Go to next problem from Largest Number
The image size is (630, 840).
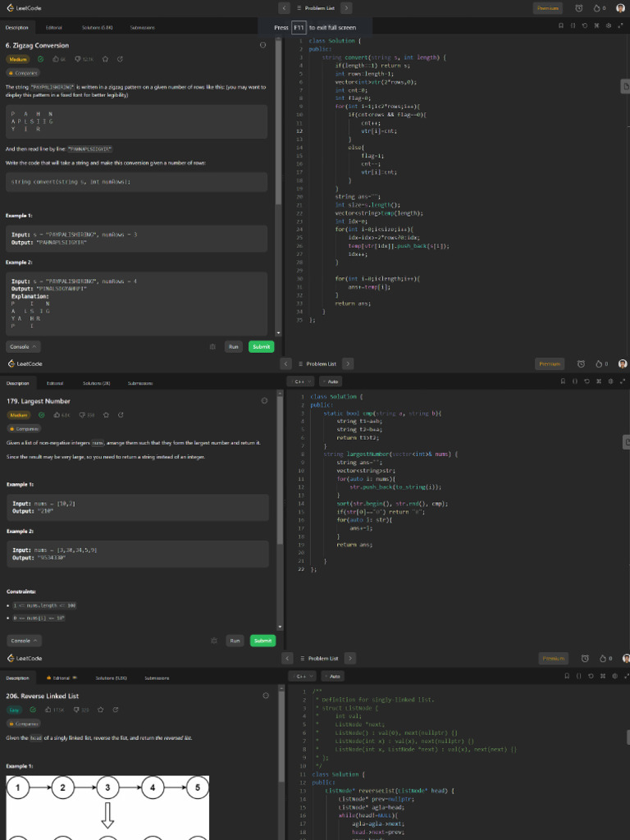point(348,363)
